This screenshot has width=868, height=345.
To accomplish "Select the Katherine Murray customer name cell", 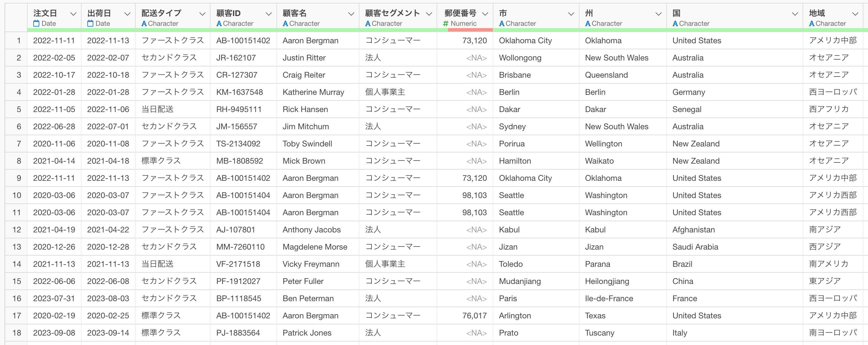I will pos(313,92).
